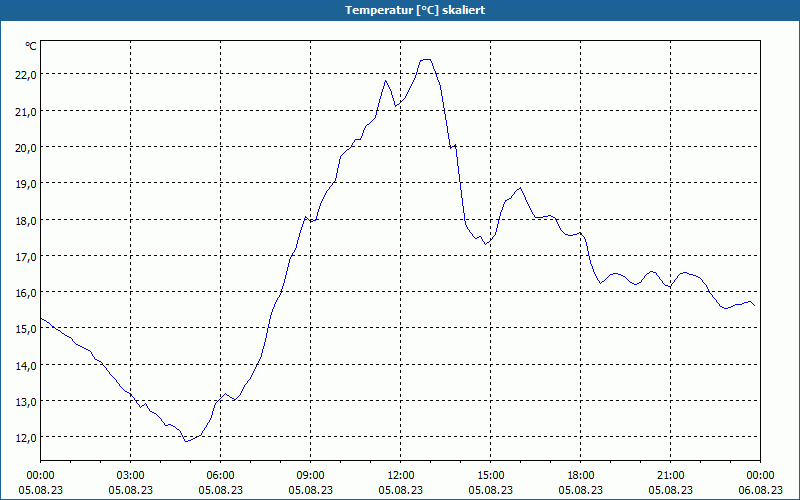Image resolution: width=800 pixels, height=500 pixels.
Task: Click the 03:00 time axis label
Action: click(131, 476)
